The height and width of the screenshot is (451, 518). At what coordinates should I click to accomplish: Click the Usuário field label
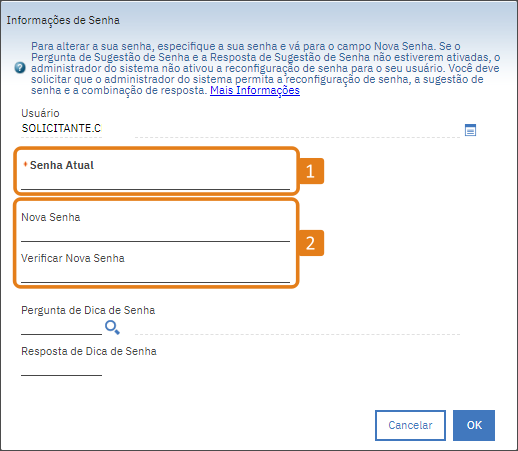[x=40, y=113]
